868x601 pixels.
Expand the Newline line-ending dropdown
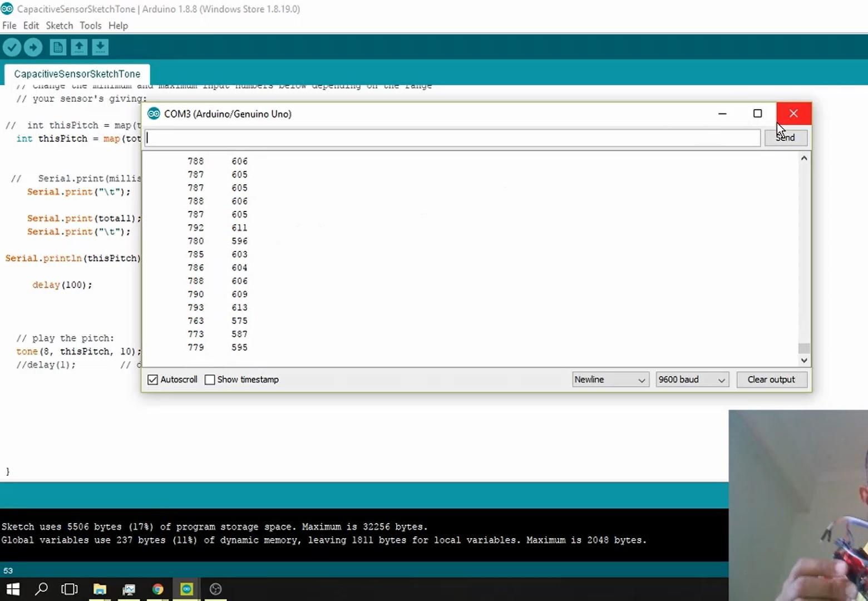click(610, 380)
